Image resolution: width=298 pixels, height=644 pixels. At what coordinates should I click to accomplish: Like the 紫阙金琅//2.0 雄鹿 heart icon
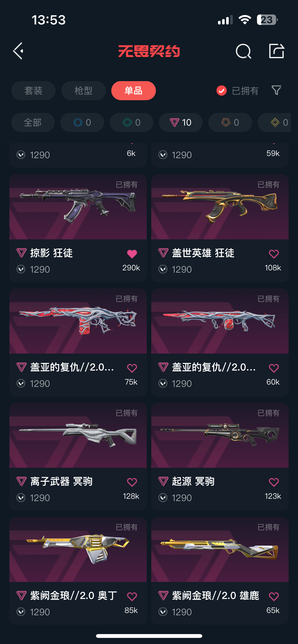click(x=274, y=596)
